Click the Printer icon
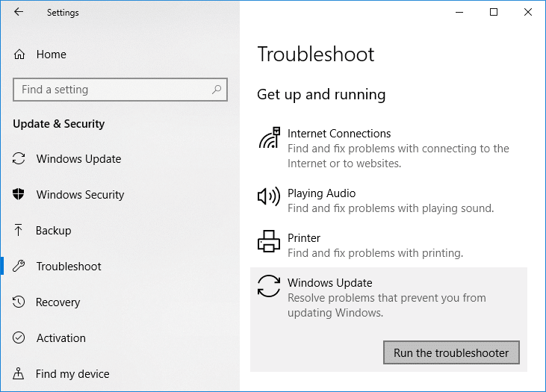Viewport: 546px width, 392px height. 269,241
